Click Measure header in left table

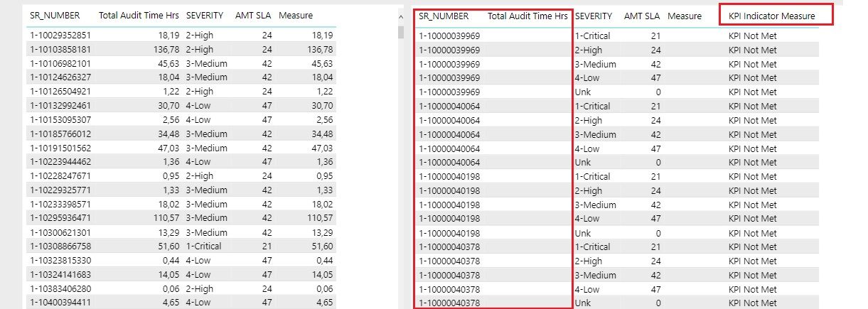click(x=296, y=15)
